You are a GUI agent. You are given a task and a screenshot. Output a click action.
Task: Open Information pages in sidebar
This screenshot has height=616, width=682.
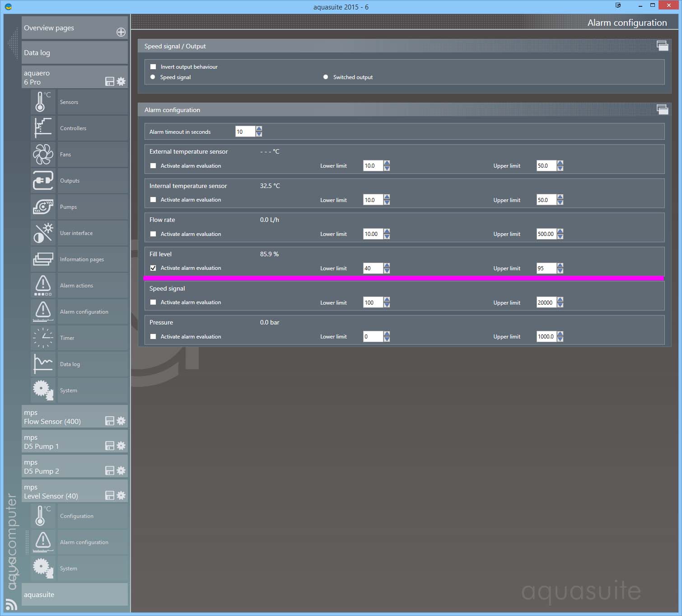82,259
